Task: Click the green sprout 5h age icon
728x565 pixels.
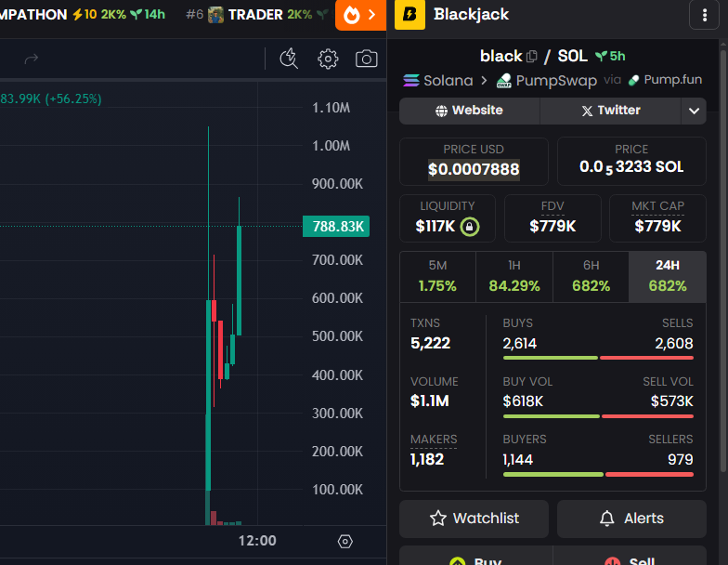Action: (x=602, y=56)
